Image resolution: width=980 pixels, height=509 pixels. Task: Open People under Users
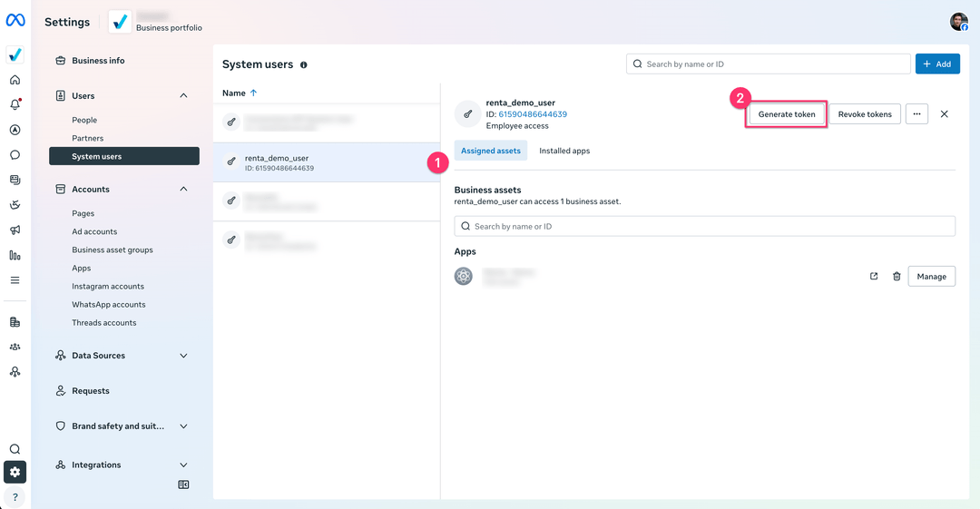(x=84, y=120)
